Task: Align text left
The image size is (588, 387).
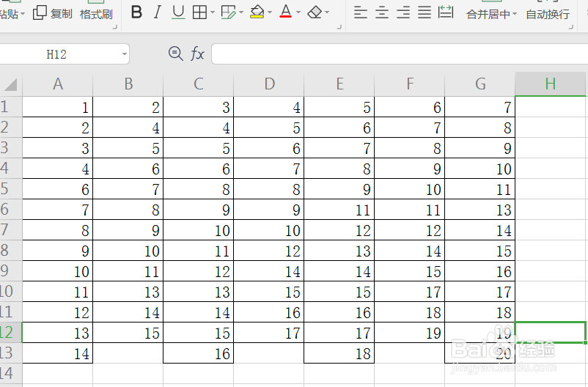Action: (x=361, y=12)
